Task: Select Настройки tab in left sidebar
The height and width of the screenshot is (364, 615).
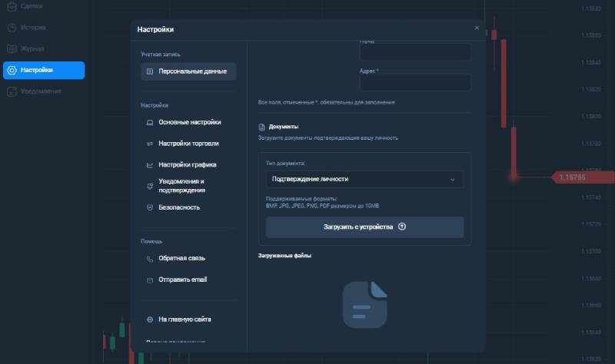Action: (44, 70)
